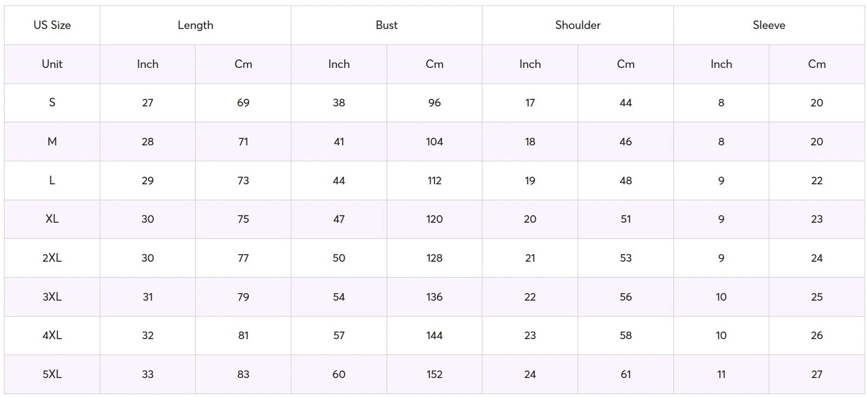Click the 152 cm bust value for 5XL
This screenshot has height=397, width=868.
(435, 374)
